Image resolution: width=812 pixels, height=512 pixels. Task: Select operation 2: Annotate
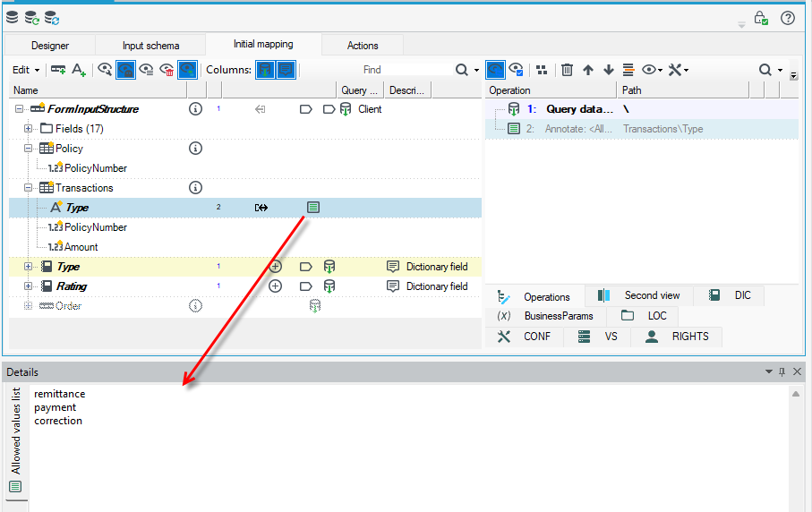coord(642,129)
